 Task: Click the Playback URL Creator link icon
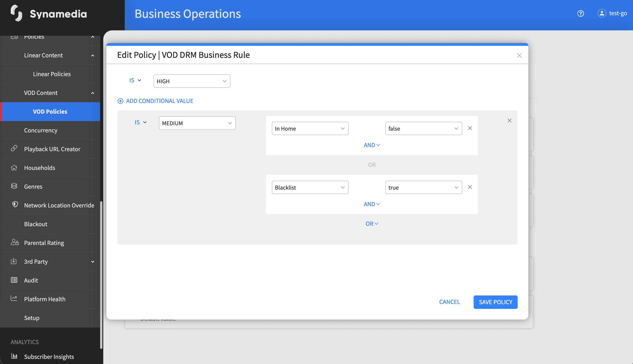coord(14,148)
